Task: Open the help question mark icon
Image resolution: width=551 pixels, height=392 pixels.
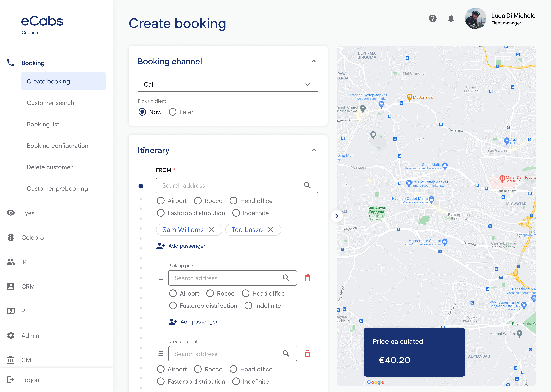Action: click(x=433, y=18)
